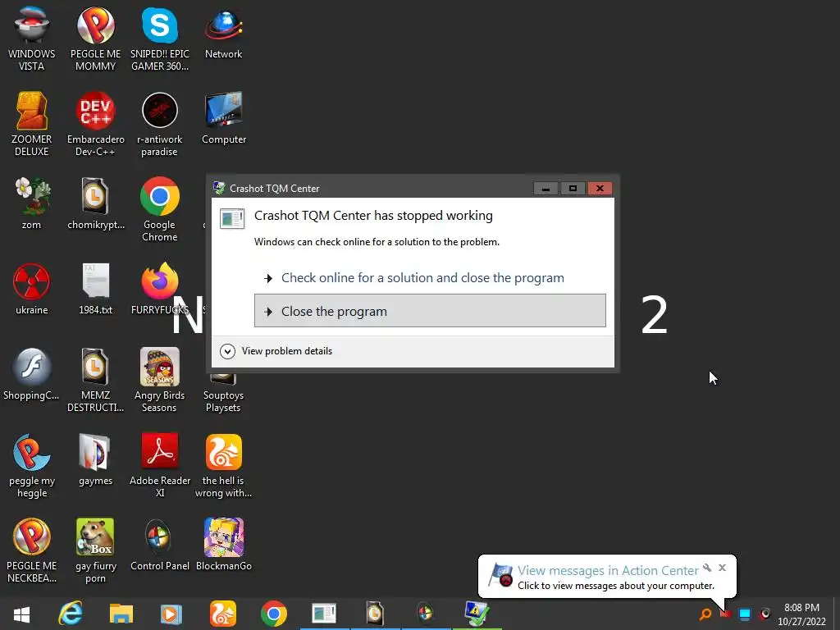840x630 pixels.
Task: Open the WINDOWS VISTA desktop icon
Action: tap(32, 39)
